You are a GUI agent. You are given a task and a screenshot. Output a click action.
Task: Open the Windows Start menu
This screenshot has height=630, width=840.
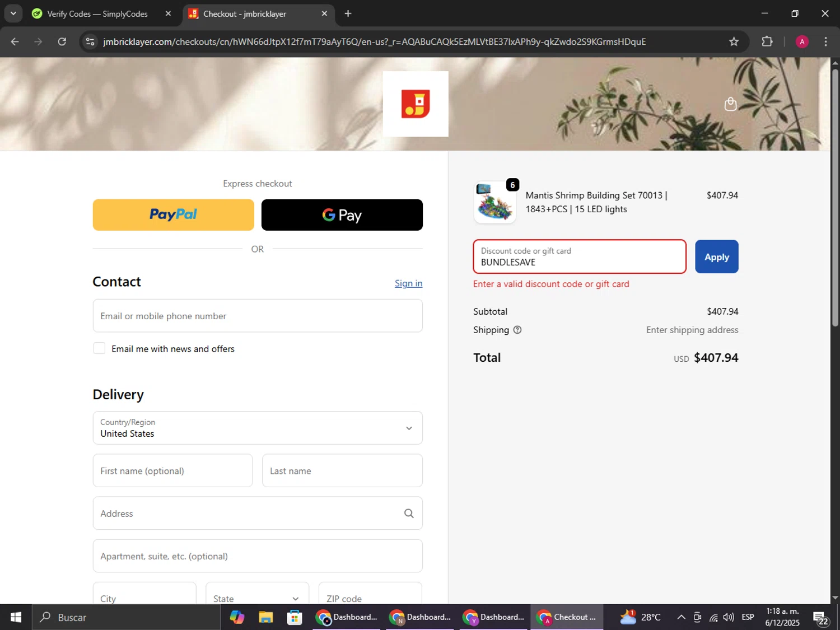click(16, 617)
